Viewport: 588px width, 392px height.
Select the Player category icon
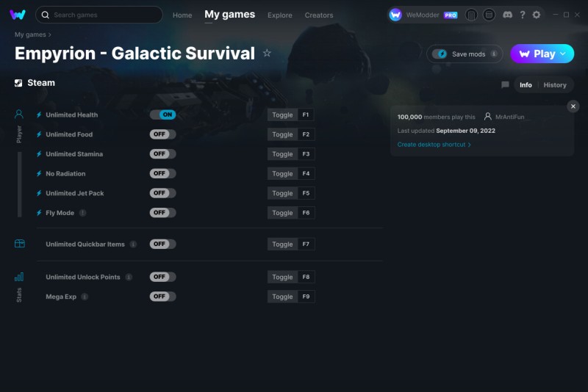coord(19,114)
